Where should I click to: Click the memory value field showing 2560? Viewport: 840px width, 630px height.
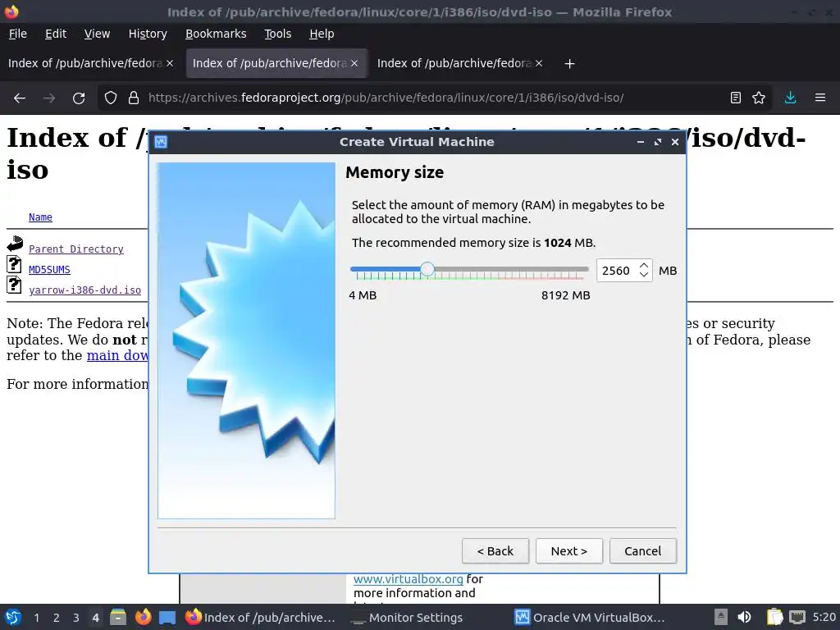(617, 271)
